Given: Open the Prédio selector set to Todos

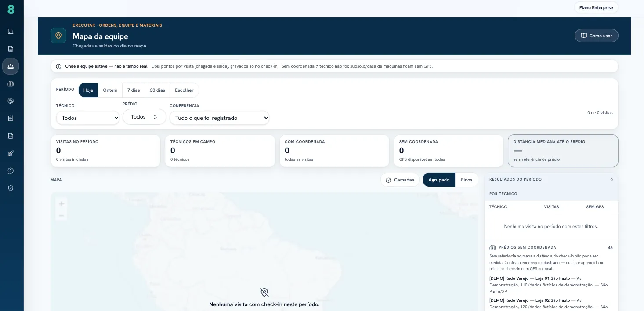Looking at the screenshot, I should [145, 117].
